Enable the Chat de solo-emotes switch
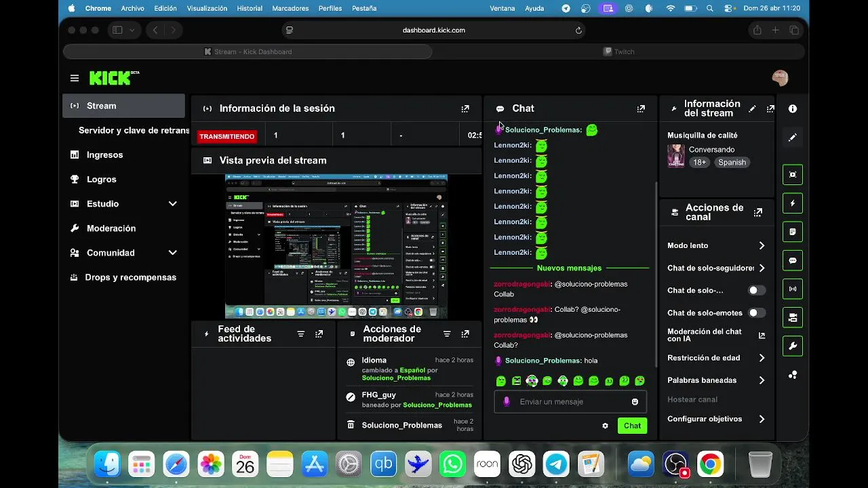This screenshot has width=868, height=488. tap(756, 313)
